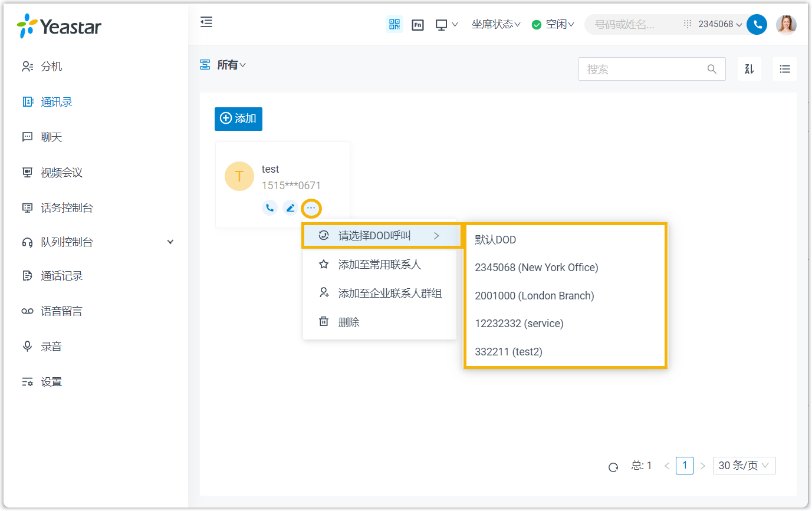The width and height of the screenshot is (812, 511).
Task: Click the blue phone dial button
Action: pos(757,24)
